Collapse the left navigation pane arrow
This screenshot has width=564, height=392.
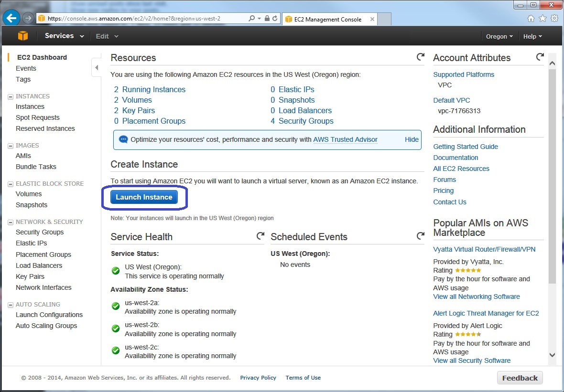point(97,67)
